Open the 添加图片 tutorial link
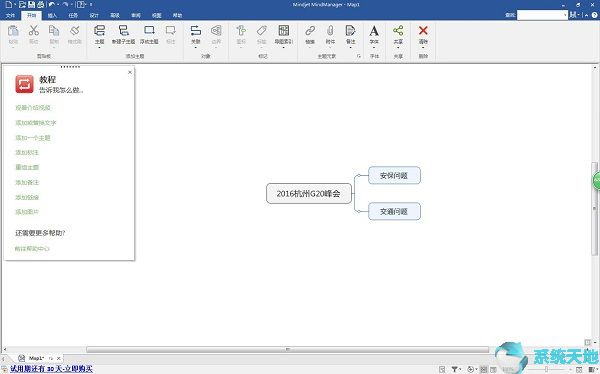 click(x=27, y=212)
